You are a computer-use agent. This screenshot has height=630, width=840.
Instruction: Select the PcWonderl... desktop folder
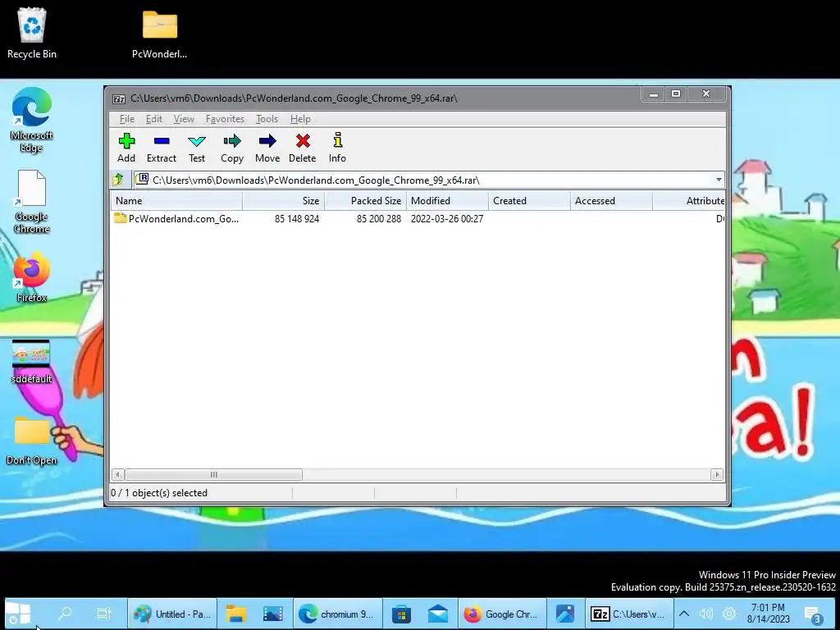click(160, 33)
